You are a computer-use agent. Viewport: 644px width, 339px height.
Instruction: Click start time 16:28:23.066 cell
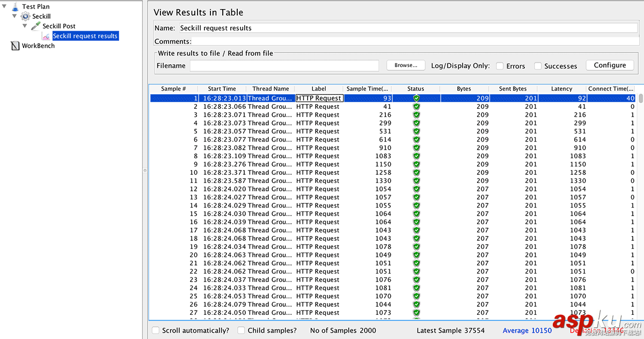tap(224, 106)
